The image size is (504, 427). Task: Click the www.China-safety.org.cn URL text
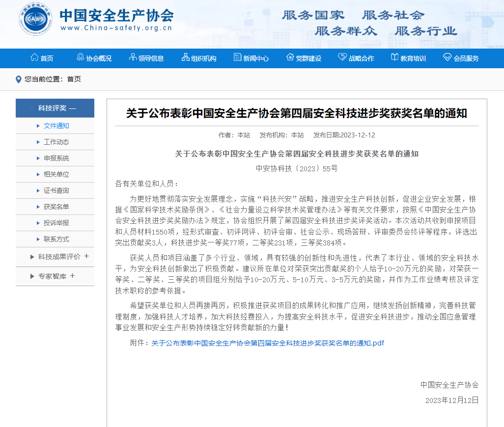(116, 28)
